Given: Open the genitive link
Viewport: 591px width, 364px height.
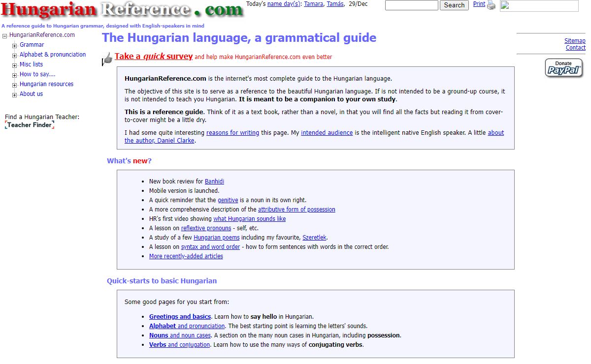Looking at the screenshot, I should click(228, 200).
